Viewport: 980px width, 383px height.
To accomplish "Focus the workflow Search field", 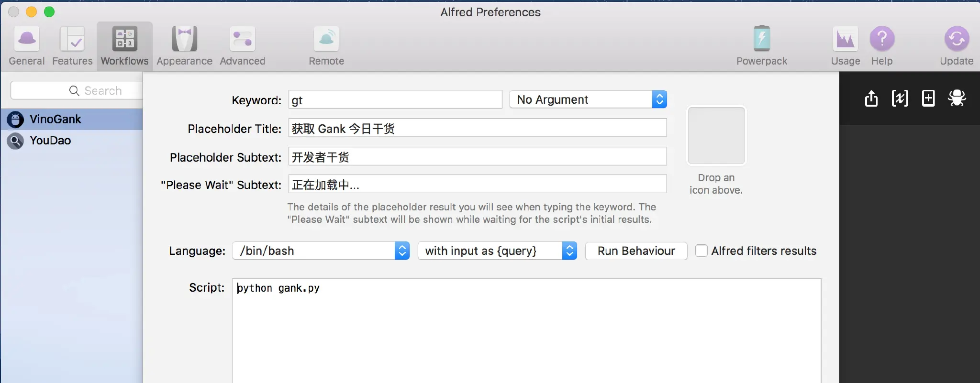I will [77, 90].
